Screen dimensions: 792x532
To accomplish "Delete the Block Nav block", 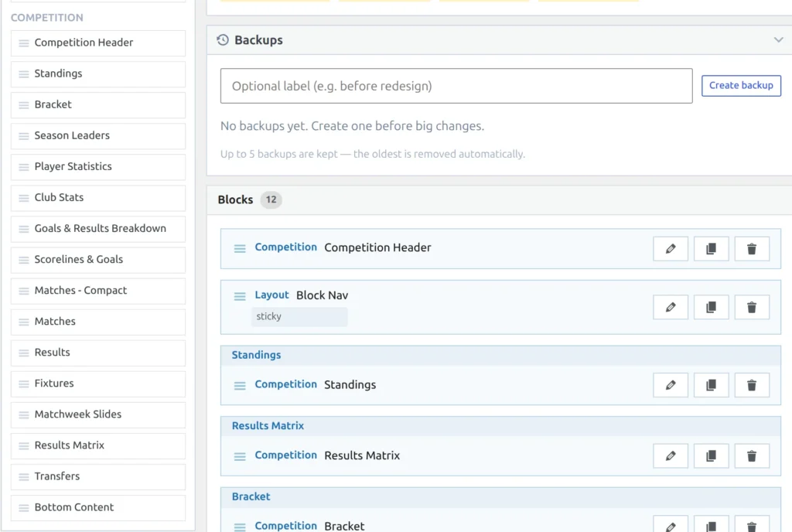I will click(x=752, y=307).
